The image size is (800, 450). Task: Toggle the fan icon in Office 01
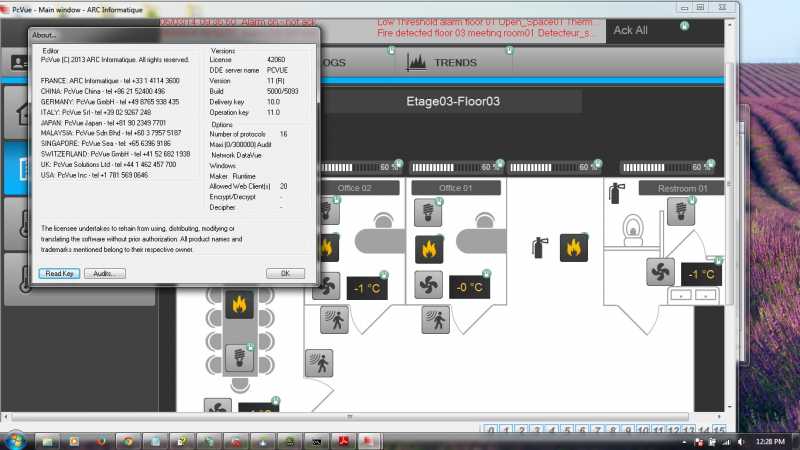tap(428, 285)
